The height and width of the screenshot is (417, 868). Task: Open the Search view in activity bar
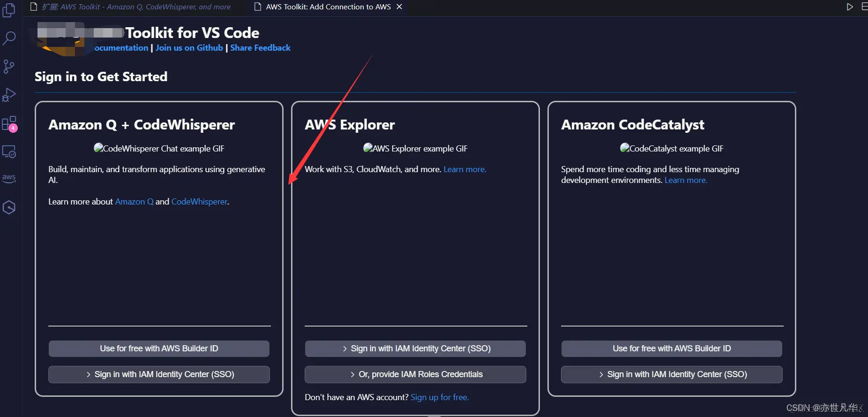(x=9, y=38)
